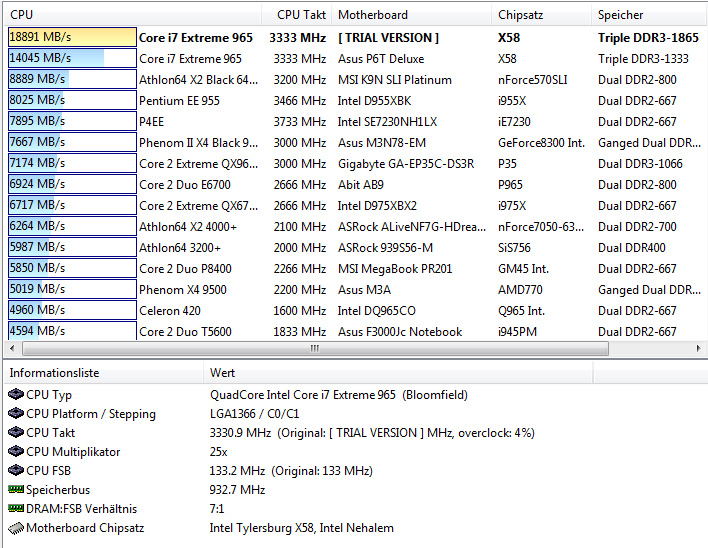The height and width of the screenshot is (548, 708).
Task: Select the 6264 MB/s result bar
Action: coord(72,226)
